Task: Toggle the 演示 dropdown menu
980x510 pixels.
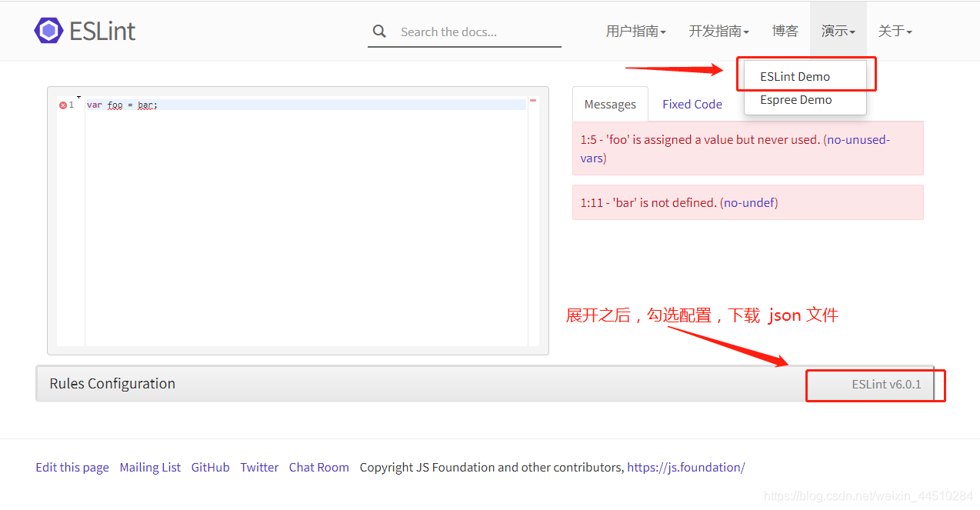Action: (x=838, y=31)
